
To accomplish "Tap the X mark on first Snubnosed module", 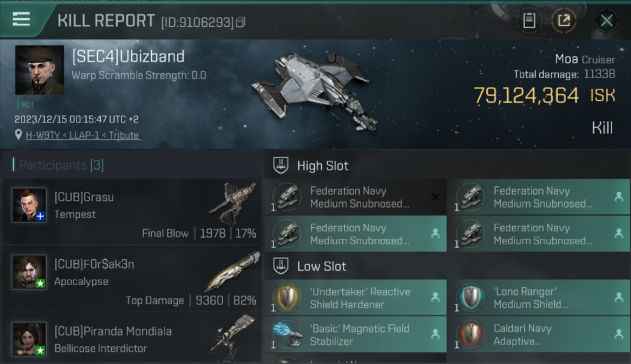I will coord(435,197).
